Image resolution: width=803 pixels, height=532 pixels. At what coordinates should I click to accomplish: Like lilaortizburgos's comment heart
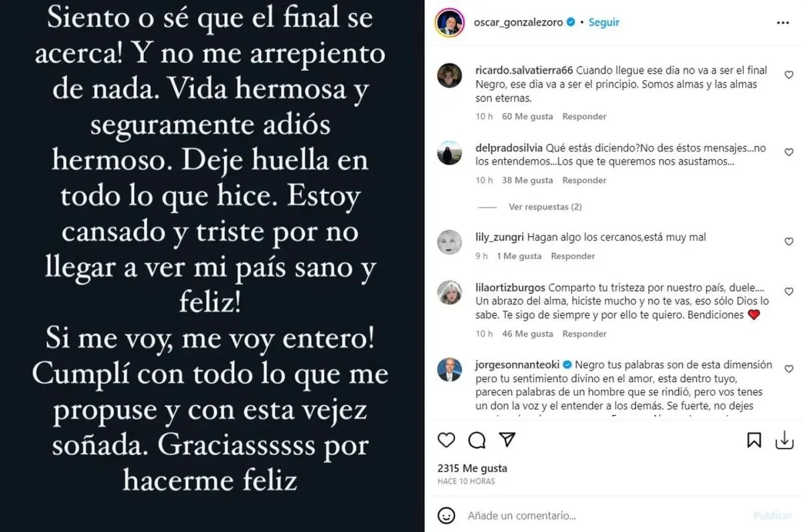[789, 292]
